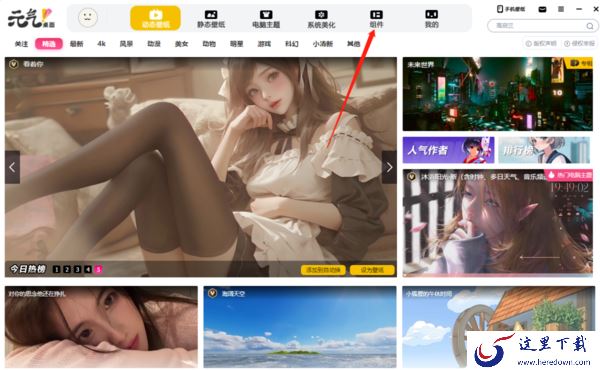The image size is (600, 370).
Task: Go to the 系统美化 system beautify tab
Action: (321, 19)
